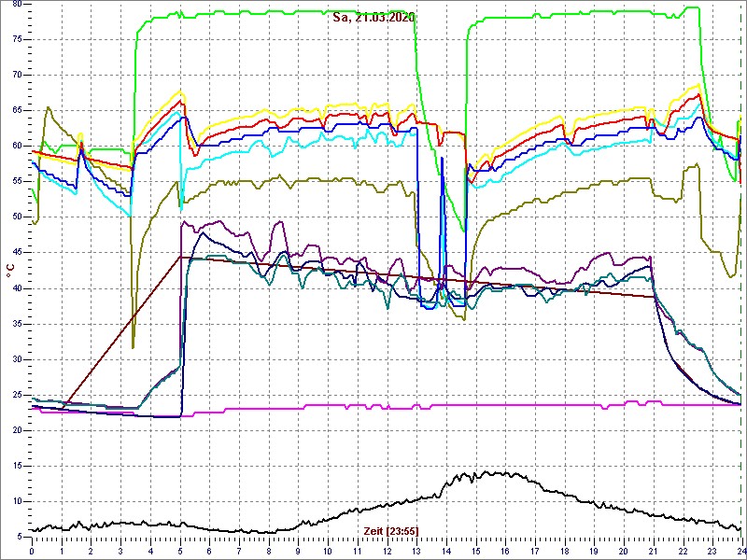
Task: Select the "°C" temperature axis unit label
Action: pos(10,271)
